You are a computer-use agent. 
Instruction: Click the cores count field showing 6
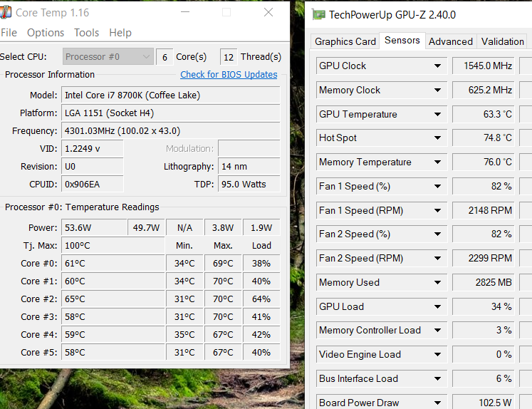click(165, 57)
